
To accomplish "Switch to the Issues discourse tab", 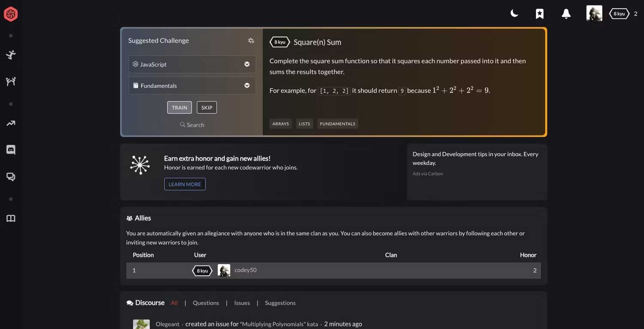I will 242,303.
